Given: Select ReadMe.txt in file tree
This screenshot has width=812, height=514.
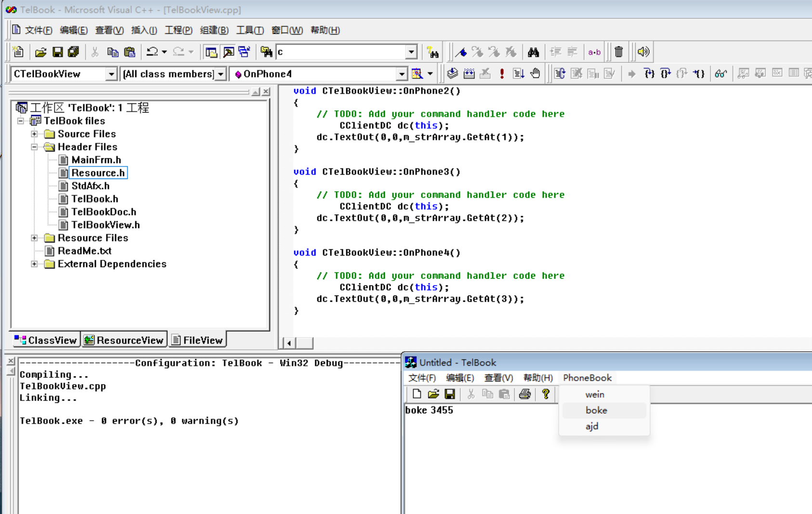Looking at the screenshot, I should (x=84, y=251).
